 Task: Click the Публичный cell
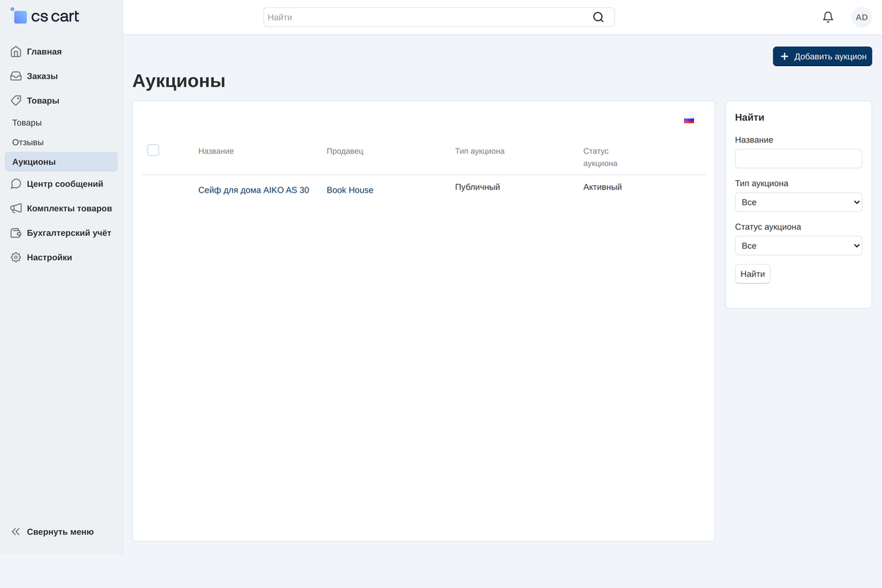(x=478, y=187)
